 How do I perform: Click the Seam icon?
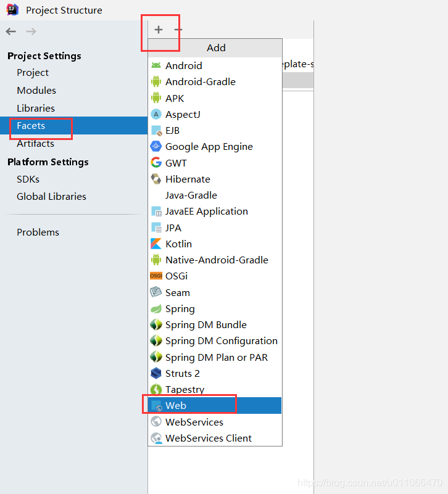(x=156, y=292)
